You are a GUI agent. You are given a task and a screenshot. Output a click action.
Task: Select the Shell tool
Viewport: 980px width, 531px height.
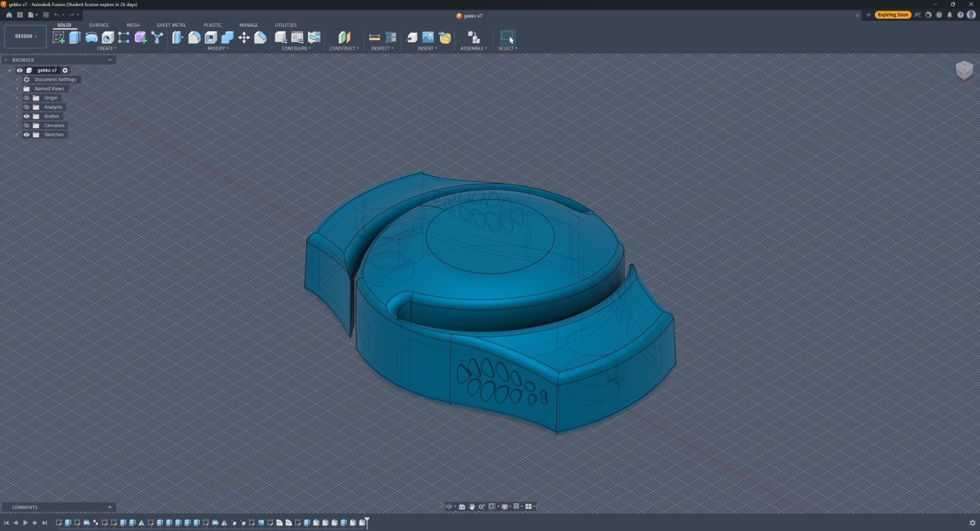tap(211, 37)
